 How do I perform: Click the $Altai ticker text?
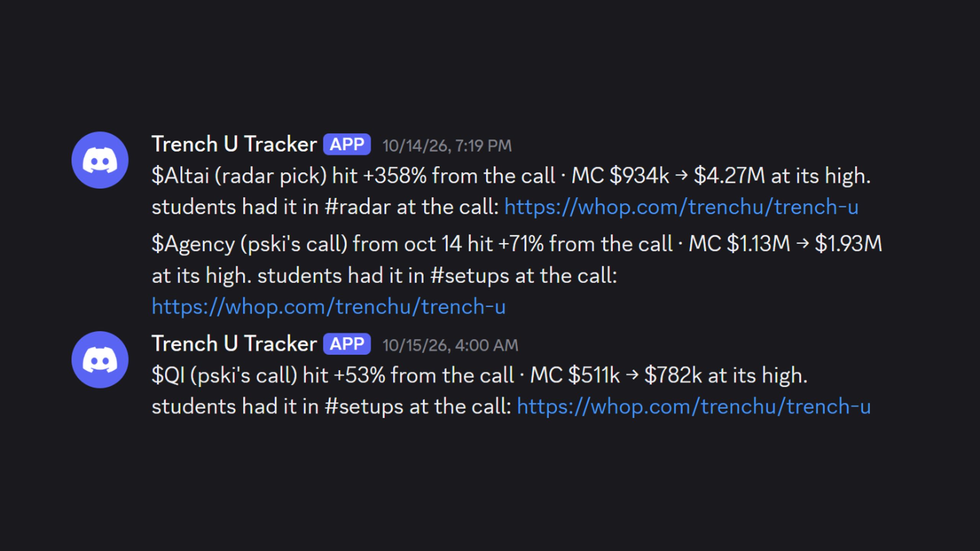click(180, 176)
